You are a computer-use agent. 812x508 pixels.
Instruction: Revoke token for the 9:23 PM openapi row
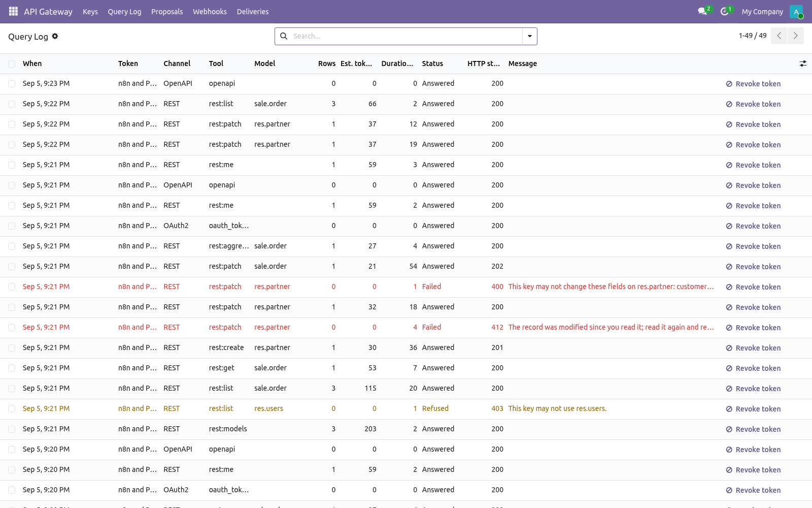(753, 84)
